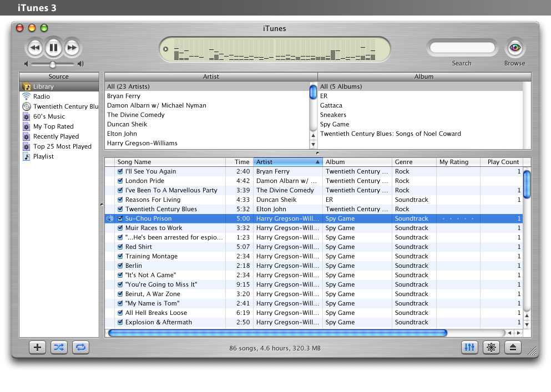This screenshot has height=392, width=551.
Task: Sort by My Rating column header
Action: [458, 162]
